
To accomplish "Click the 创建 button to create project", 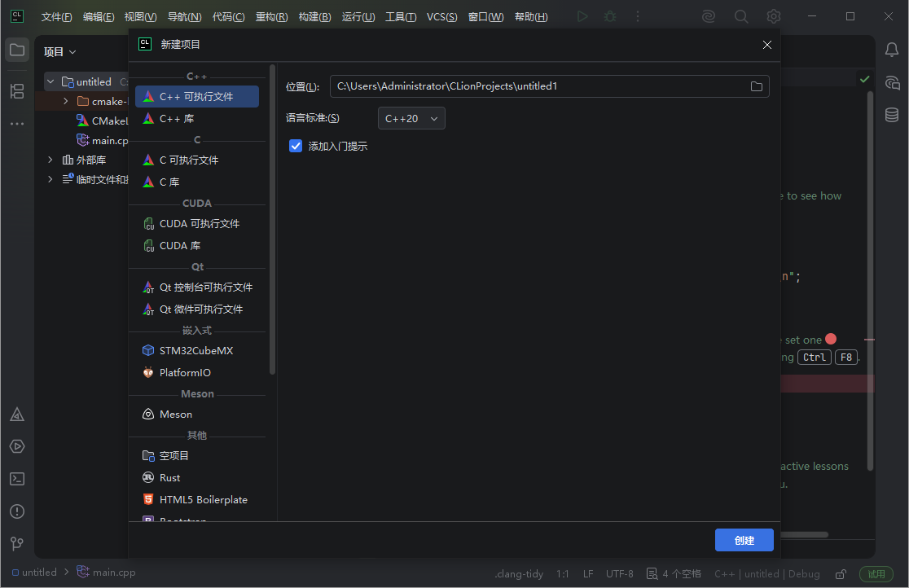I will click(743, 539).
